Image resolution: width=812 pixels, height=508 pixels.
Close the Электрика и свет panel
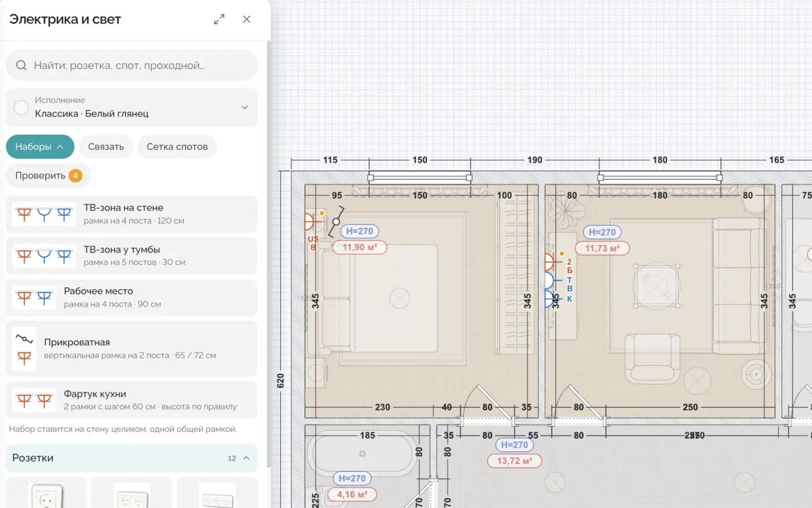tap(246, 19)
